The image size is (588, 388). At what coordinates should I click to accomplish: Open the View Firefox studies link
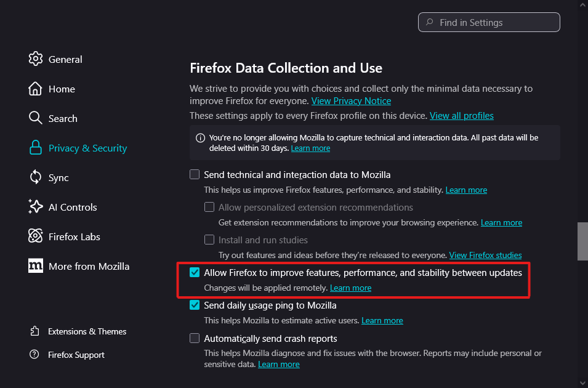pos(485,254)
